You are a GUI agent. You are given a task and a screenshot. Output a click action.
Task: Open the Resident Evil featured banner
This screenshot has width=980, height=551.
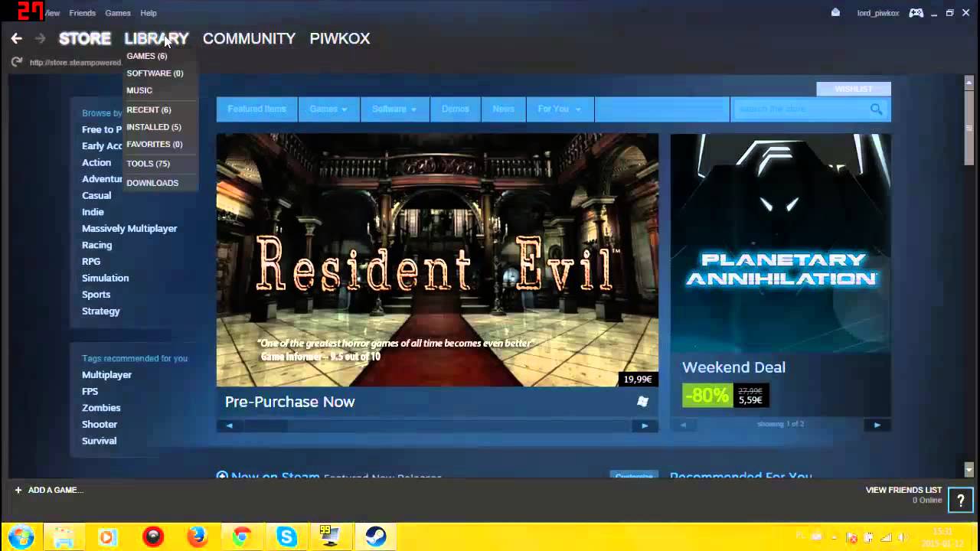[x=437, y=260]
